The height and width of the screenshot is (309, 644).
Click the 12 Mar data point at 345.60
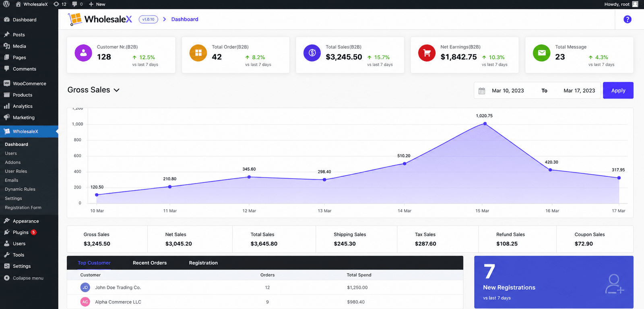point(249,177)
